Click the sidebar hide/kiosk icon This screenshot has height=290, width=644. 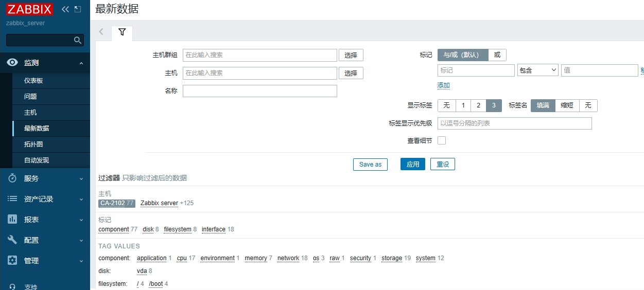click(78, 9)
